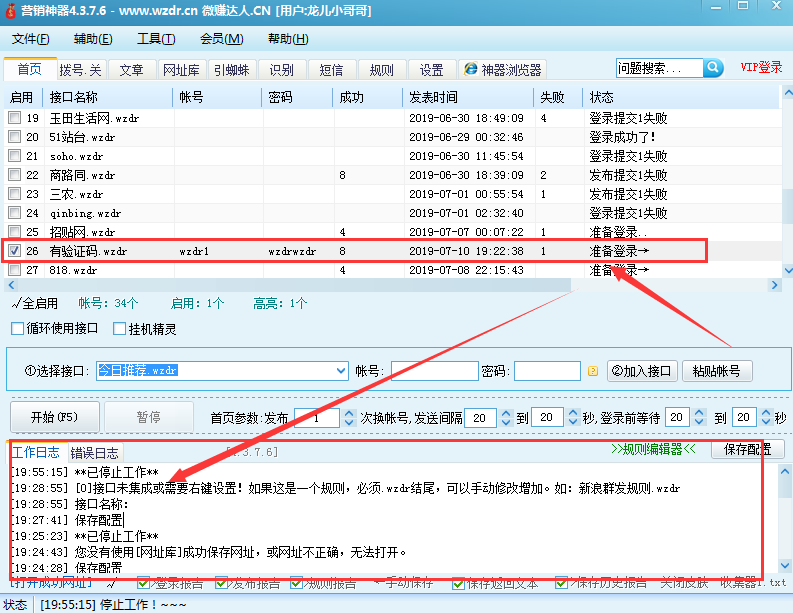
Task: Open the 帮助(H) menu
Action: tap(288, 39)
